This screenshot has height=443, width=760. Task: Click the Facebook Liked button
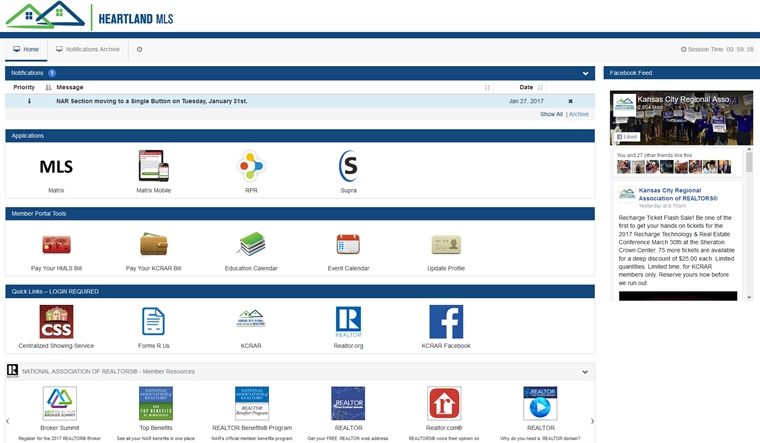coord(627,137)
